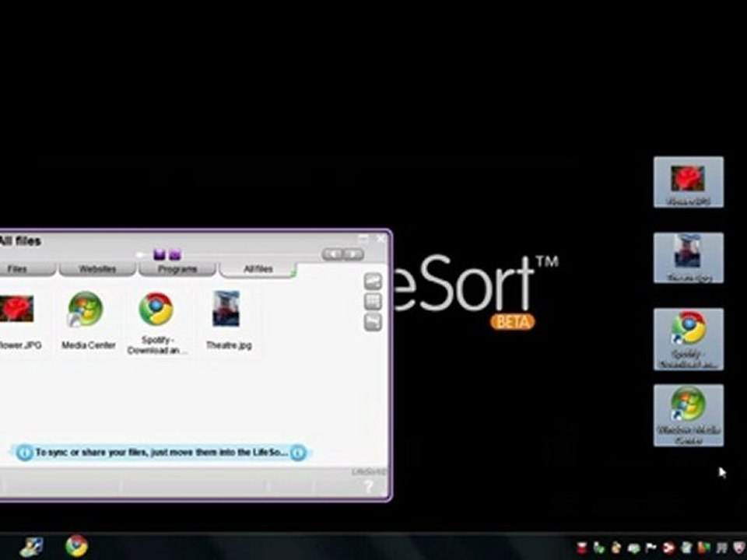
Task: Switch to the Websites tab
Action: pos(97,269)
